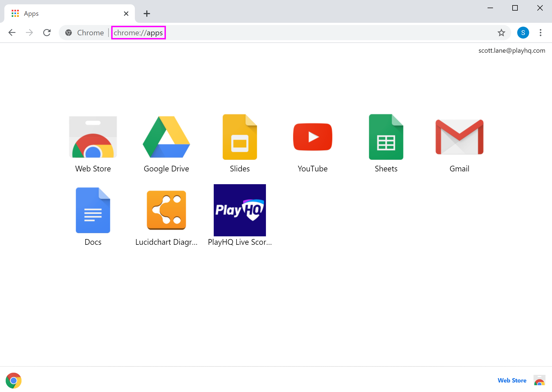Click the Web Store link at bottom
552x392 pixels.
(512, 380)
